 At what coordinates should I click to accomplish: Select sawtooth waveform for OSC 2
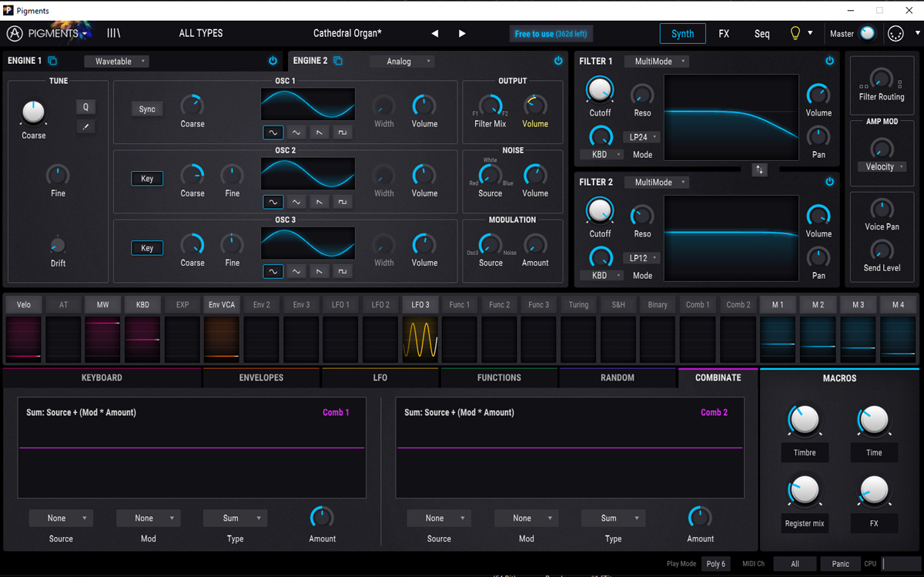pyautogui.click(x=320, y=202)
